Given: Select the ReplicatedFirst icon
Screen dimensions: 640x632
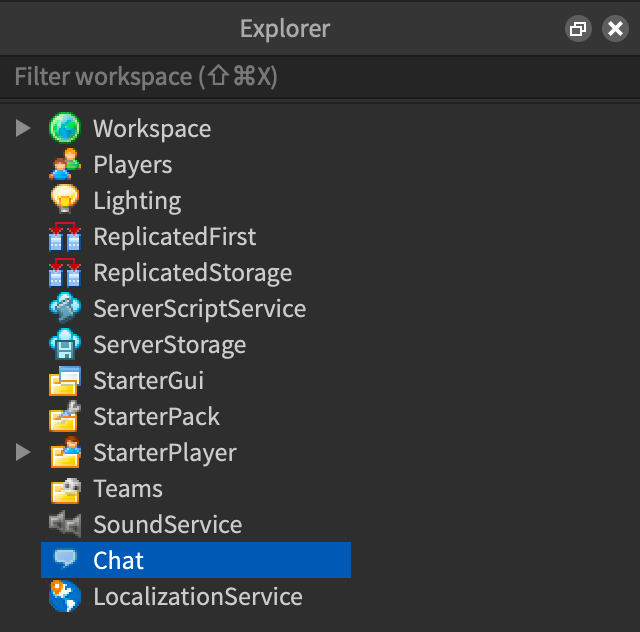Looking at the screenshot, I should pos(65,237).
